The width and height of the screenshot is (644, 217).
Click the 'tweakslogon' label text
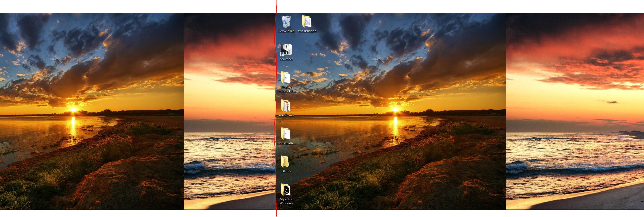307,31
